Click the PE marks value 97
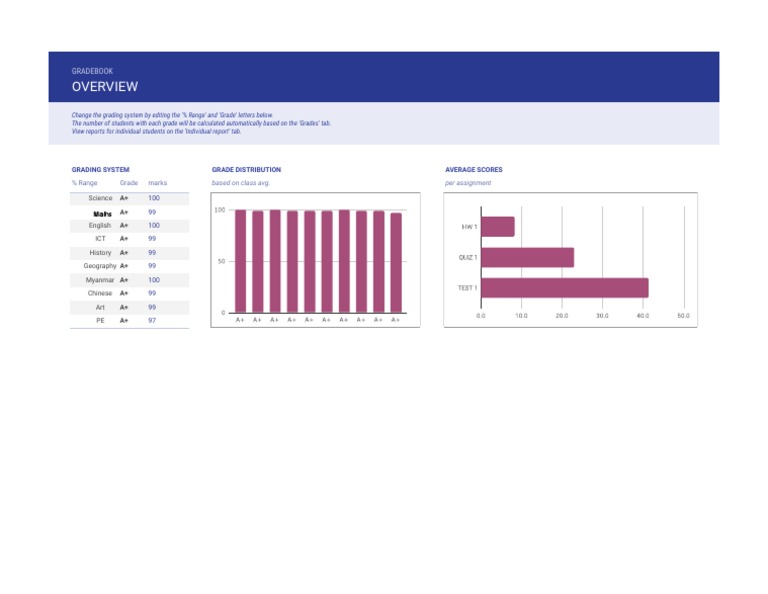This screenshot has height=594, width=768. (152, 320)
